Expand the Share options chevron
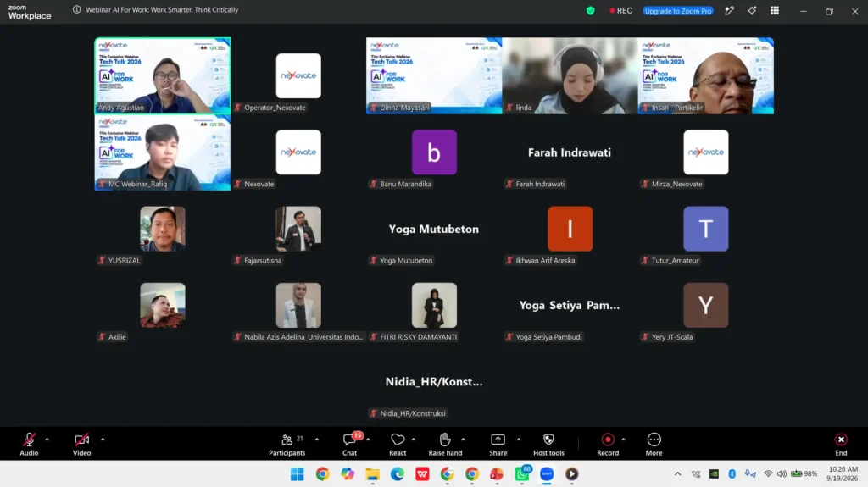The image size is (868, 487). [x=519, y=440]
